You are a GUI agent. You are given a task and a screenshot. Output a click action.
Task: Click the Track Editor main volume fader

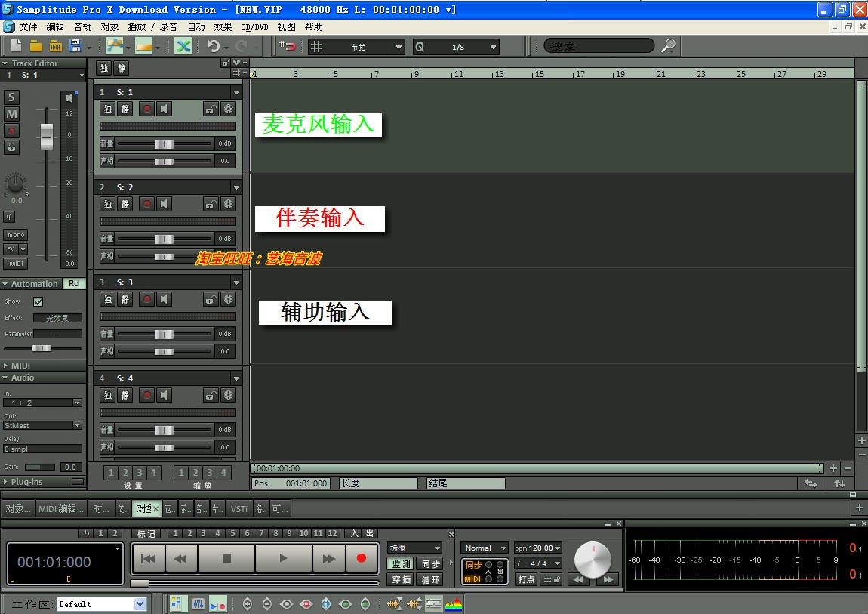click(47, 136)
